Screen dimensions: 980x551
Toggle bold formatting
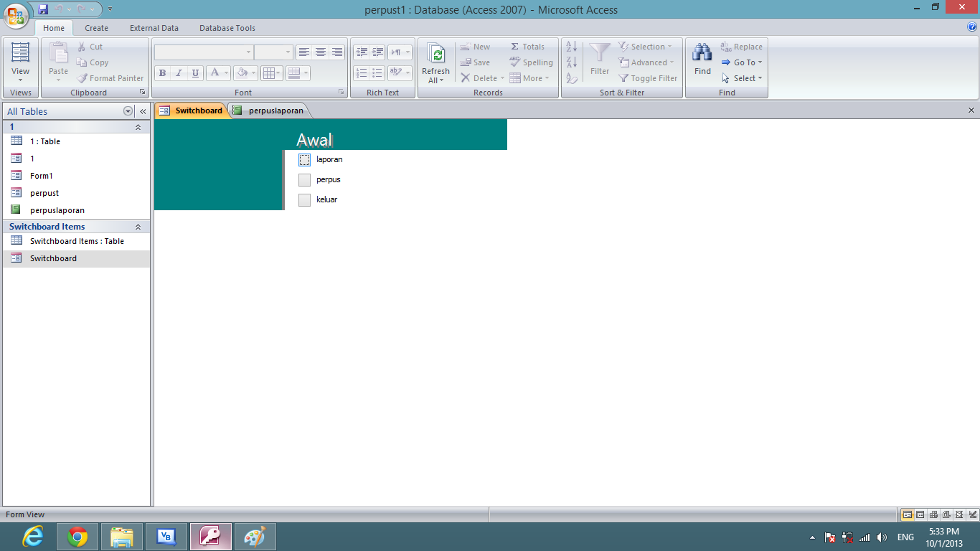coord(161,72)
